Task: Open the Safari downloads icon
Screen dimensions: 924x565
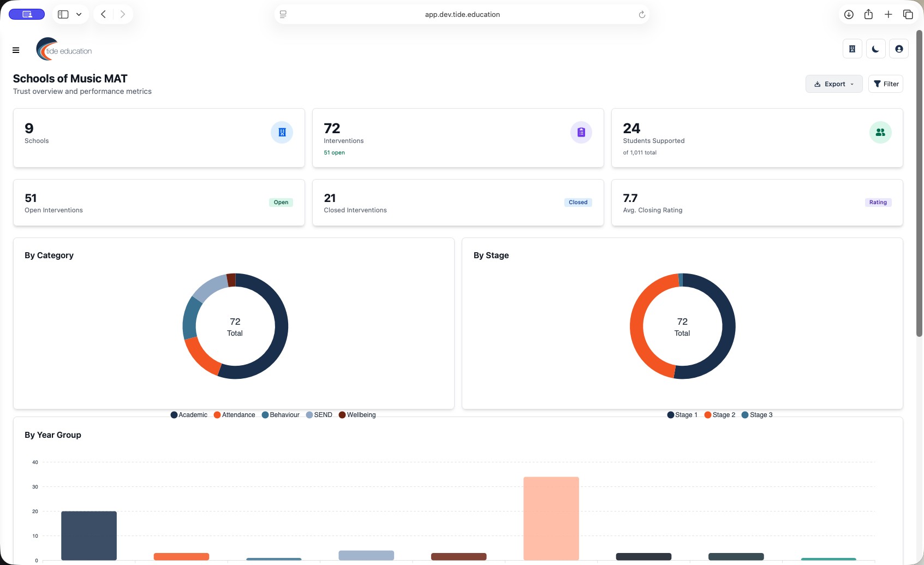Action: pos(849,15)
